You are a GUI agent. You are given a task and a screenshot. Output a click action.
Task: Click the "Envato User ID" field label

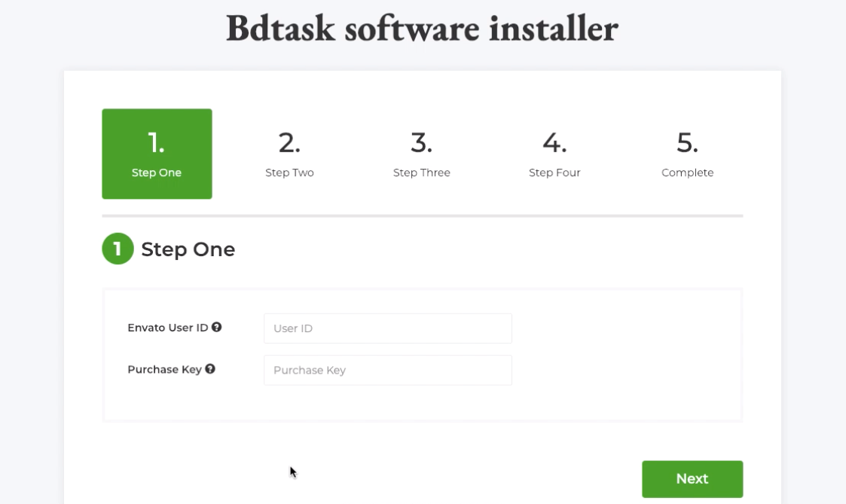tap(167, 328)
